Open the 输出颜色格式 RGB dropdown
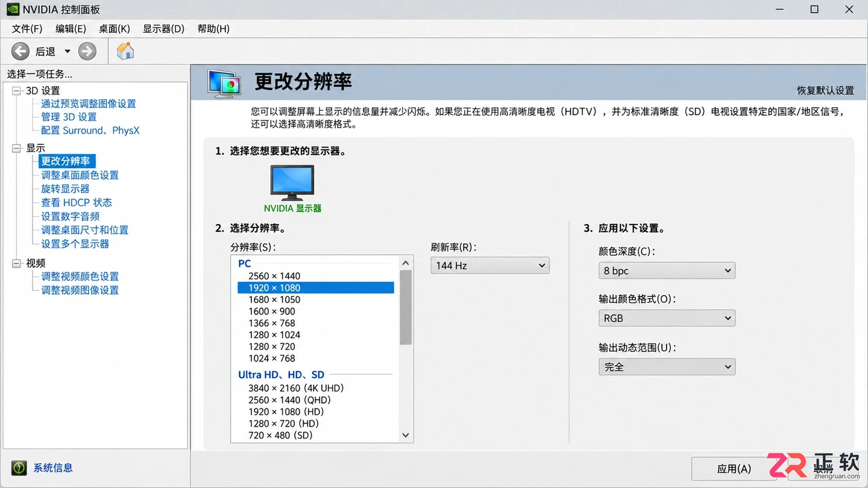Viewport: 868px width, 488px height. [667, 318]
